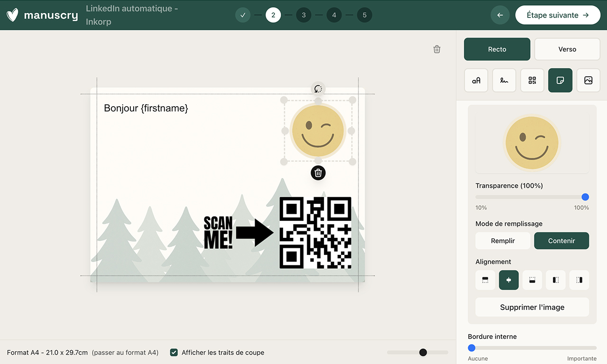Select the winking smiley sticker on the card
The height and width of the screenshot is (364, 607).
click(318, 131)
